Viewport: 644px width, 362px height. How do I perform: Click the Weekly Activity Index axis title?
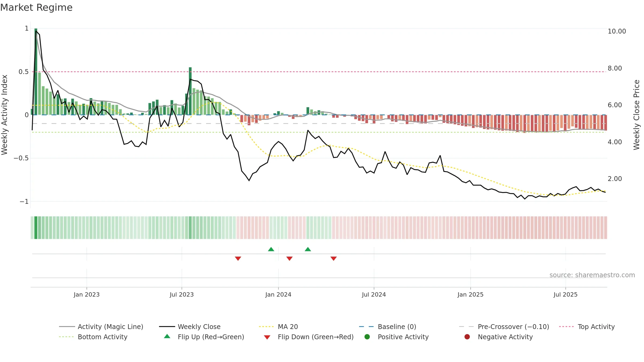pyautogui.click(x=4, y=115)
